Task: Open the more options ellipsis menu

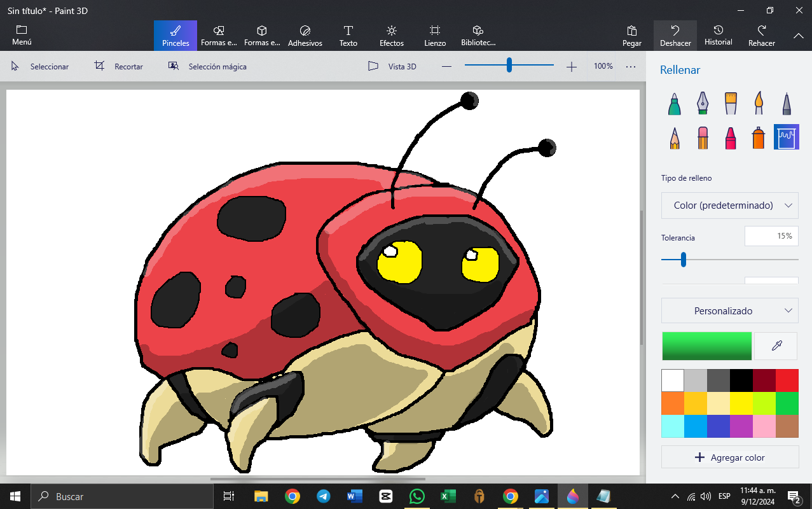Action: (x=631, y=66)
